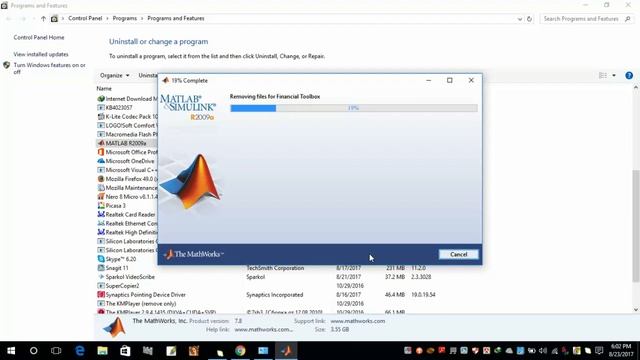Open Help with the blue question mark
The width and height of the screenshot is (640, 360).
click(629, 76)
